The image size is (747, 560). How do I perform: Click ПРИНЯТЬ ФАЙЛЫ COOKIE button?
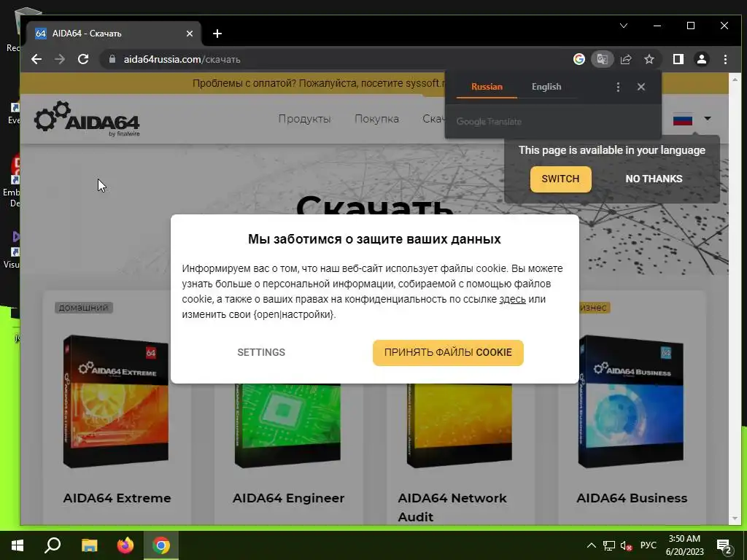pos(448,352)
